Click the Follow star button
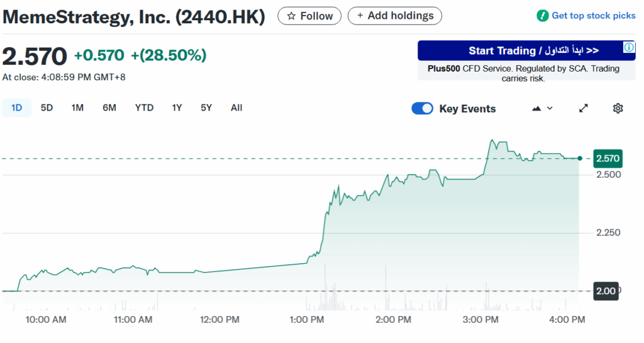This screenshot has height=343, width=644. tap(309, 16)
